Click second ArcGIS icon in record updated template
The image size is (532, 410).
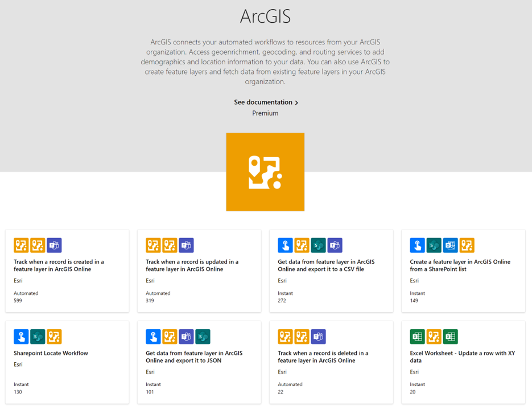pyautogui.click(x=170, y=245)
